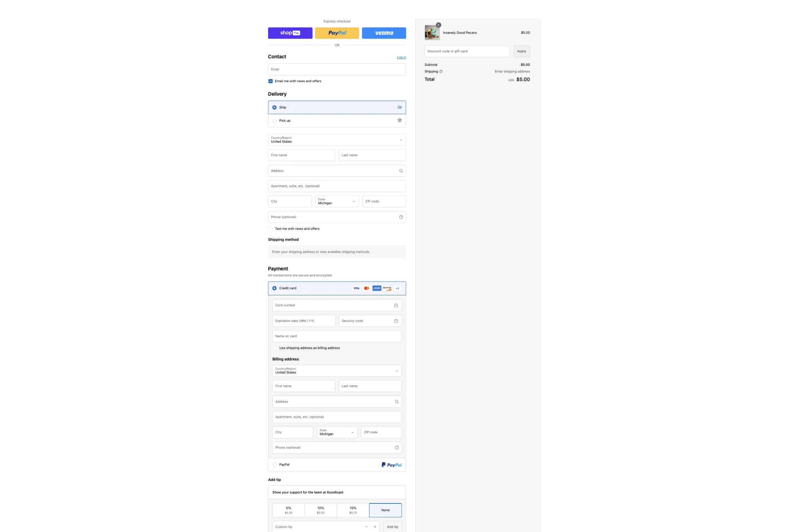Click the Apply button for discount code
Image resolution: width=798 pixels, height=532 pixels.
[521, 51]
